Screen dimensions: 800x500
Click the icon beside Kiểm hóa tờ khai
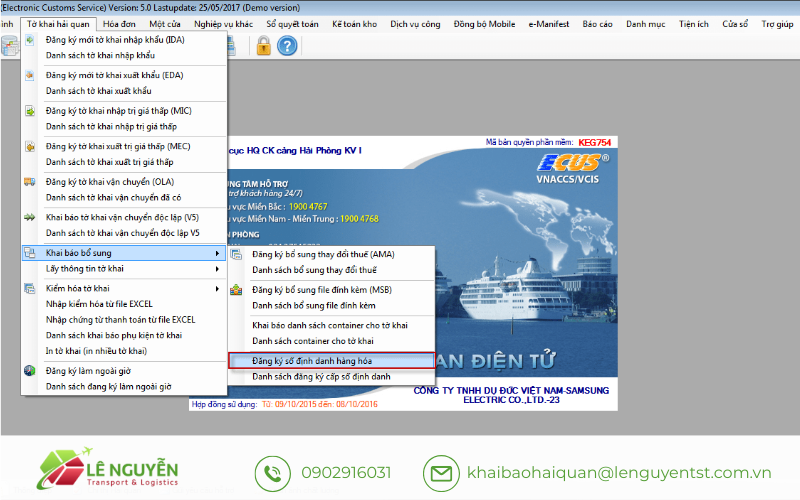point(30,288)
